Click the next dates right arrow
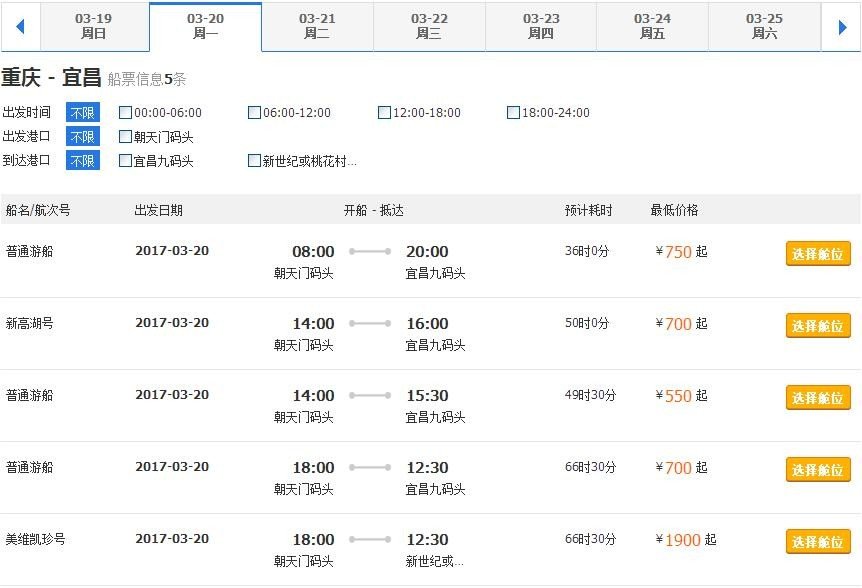The image size is (862, 588). coord(842,27)
